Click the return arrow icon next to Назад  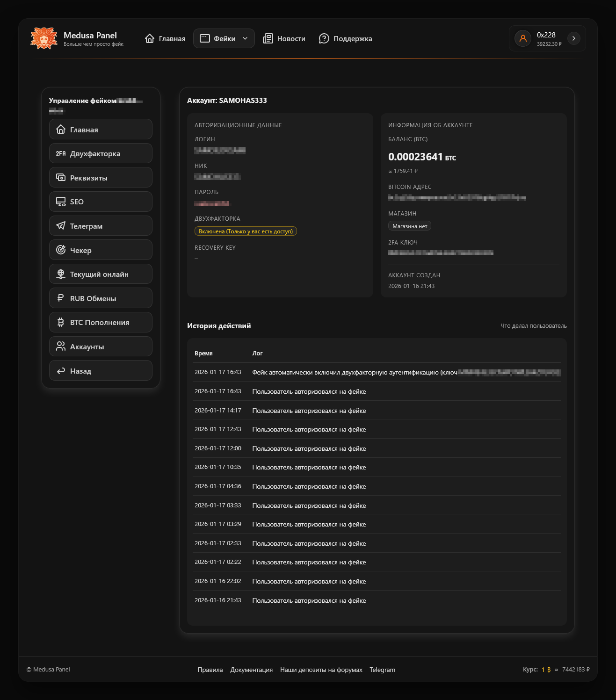[x=61, y=371]
